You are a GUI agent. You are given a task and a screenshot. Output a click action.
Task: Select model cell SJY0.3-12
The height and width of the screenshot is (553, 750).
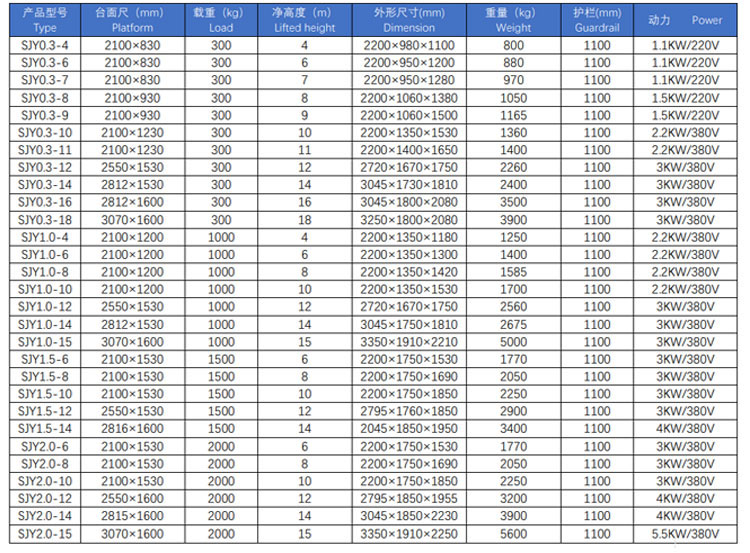45,167
